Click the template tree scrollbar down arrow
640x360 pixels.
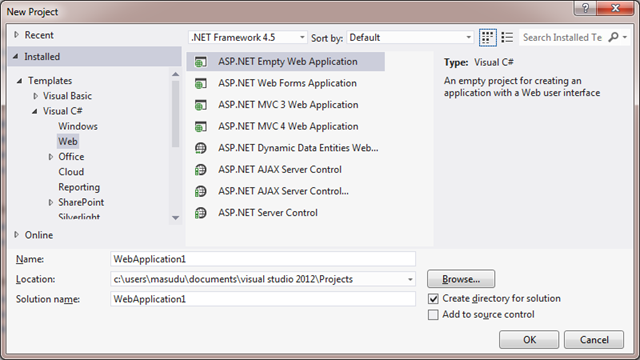176,218
